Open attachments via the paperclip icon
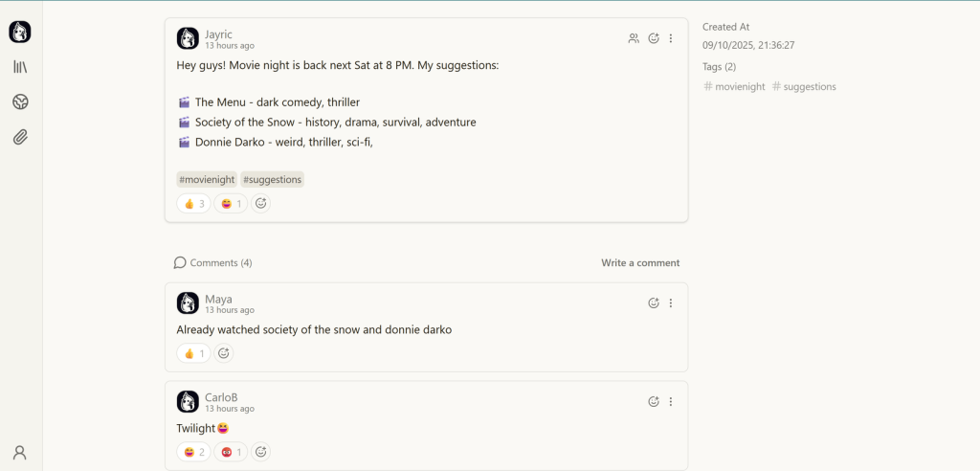The height and width of the screenshot is (471, 980). pos(20,137)
